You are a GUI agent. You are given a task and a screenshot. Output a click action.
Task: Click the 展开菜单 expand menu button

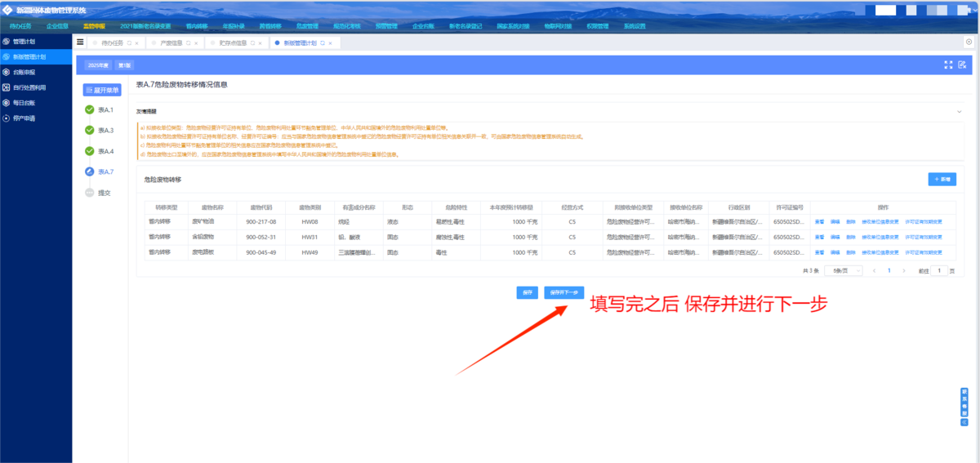102,90
